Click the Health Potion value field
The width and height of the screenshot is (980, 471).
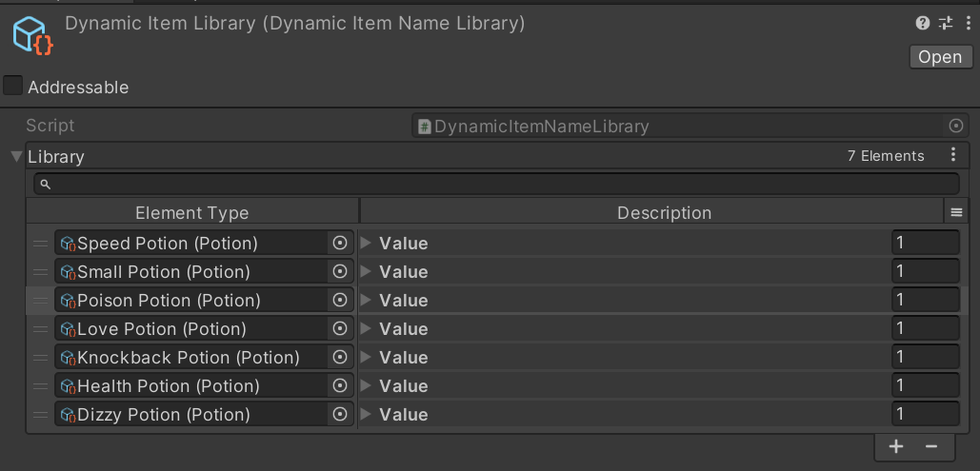point(925,386)
